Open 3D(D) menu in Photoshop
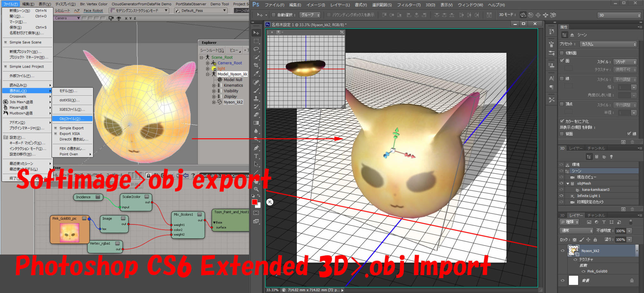644x293 pixels. [430, 5]
